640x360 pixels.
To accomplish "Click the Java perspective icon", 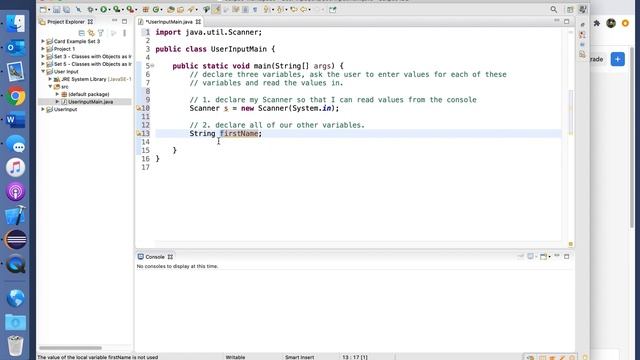I will [x=582, y=9].
